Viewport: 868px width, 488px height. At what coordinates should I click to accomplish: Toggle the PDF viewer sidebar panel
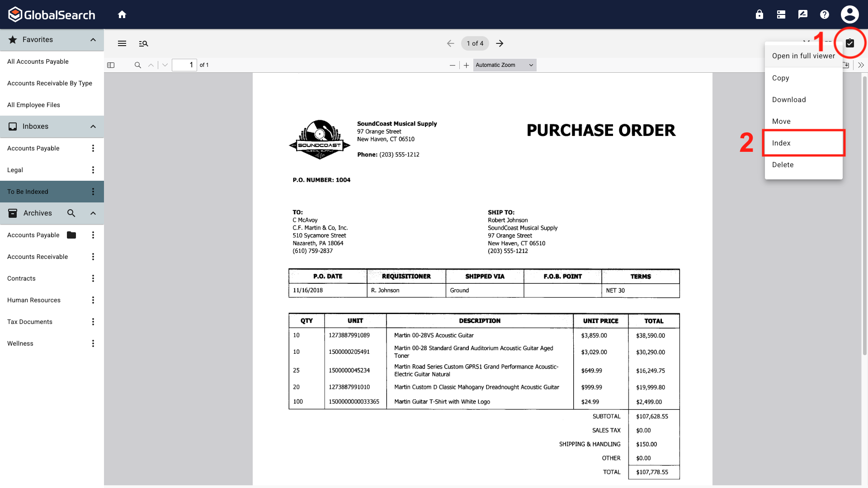[110, 65]
